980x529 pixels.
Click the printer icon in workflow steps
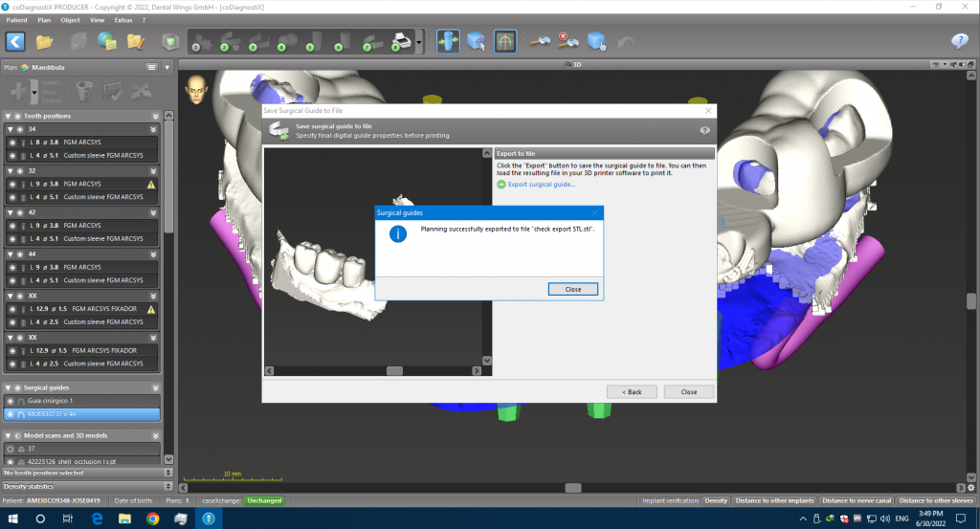(x=403, y=41)
